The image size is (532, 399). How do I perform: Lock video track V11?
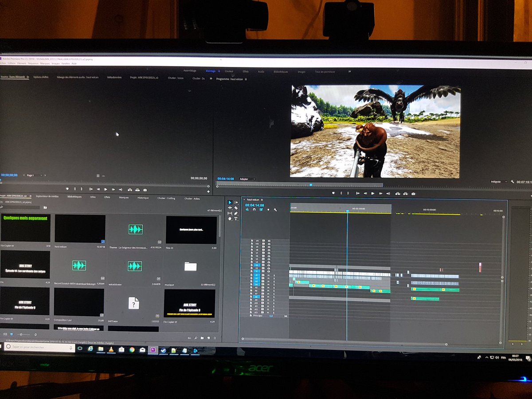click(x=252, y=240)
